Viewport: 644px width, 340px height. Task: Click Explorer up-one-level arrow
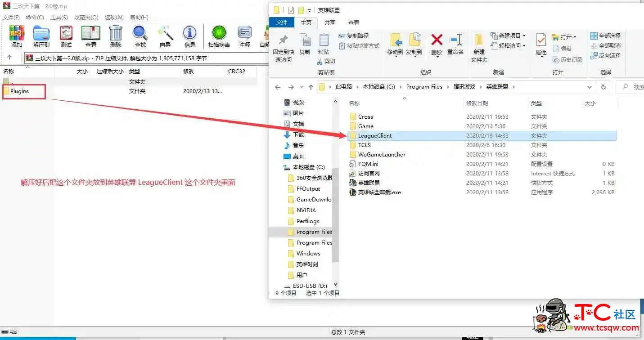[x=311, y=87]
